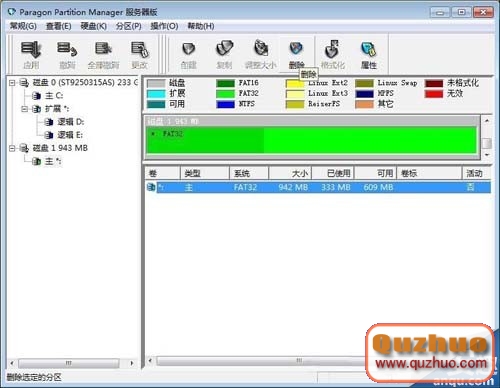This screenshot has height=388, width=500.
Task: Click the disk map scroll up arrow
Action: pyautogui.click(x=487, y=121)
